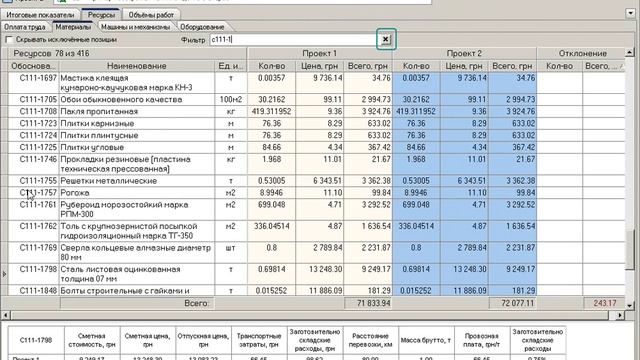Open dropdown arrow at top-right of tab bar
Viewport: 640px width, 360px height.
pos(631,13)
